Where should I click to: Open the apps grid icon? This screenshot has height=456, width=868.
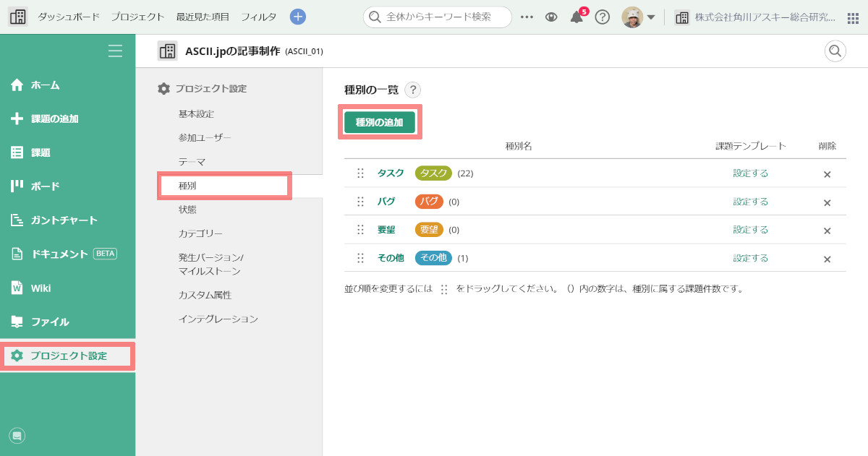coord(853,17)
